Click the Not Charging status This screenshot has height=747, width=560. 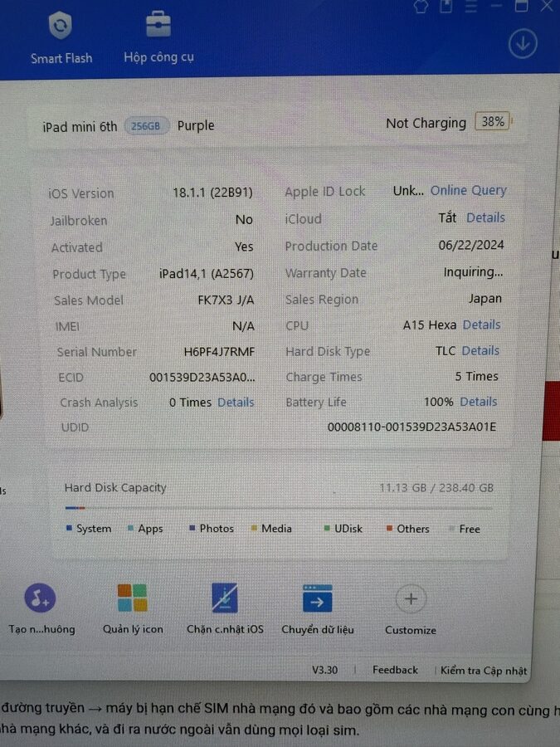coord(426,124)
